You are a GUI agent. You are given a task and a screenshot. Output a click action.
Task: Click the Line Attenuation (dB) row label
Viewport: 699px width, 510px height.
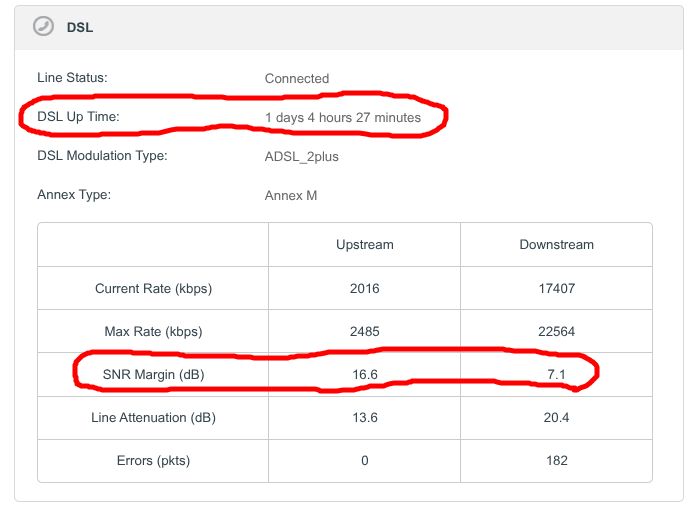[x=153, y=417]
